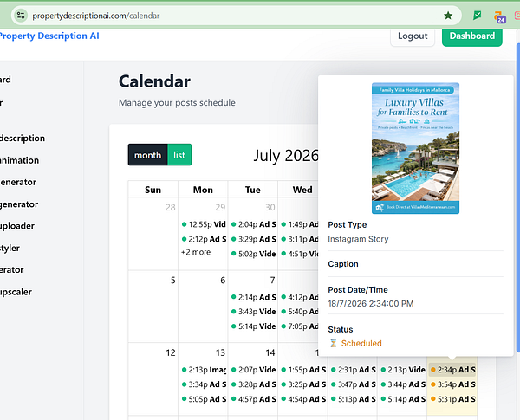Open the orange 5:31p Ad S scheduled event

[x=452, y=399]
